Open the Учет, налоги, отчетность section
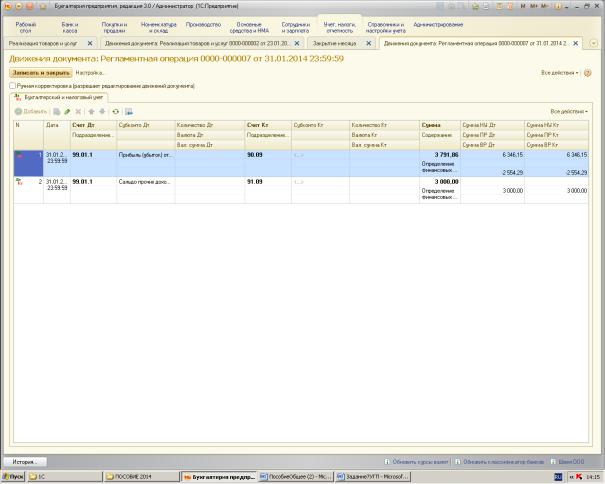 click(x=340, y=27)
